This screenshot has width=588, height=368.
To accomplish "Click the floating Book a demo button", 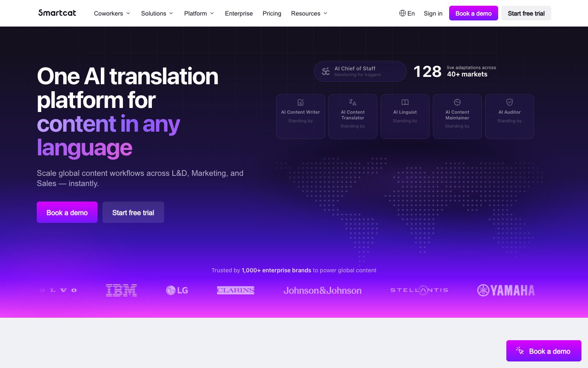I will tap(544, 351).
